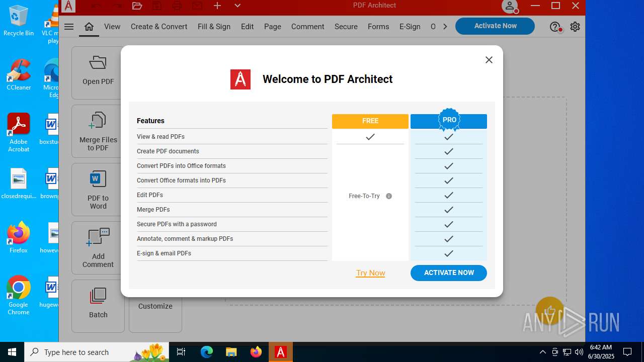Viewport: 644px width, 362px height.
Task: Expand more ribbon tabs with arrow
Action: (x=445, y=27)
